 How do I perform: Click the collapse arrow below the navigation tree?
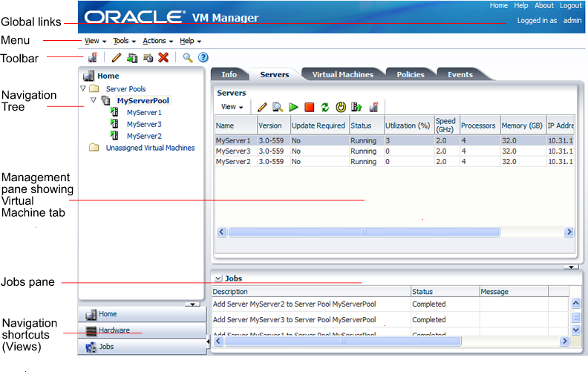click(192, 304)
